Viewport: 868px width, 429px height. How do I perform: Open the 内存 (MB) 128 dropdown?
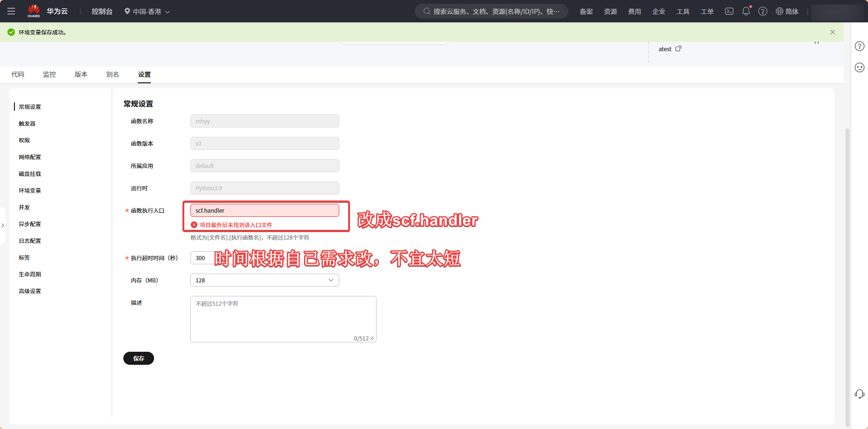click(264, 280)
